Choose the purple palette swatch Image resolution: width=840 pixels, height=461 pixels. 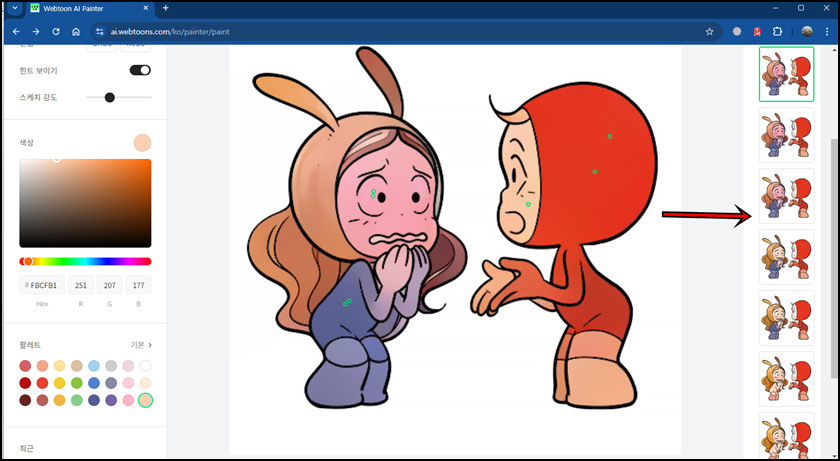pyautogui.click(x=111, y=400)
